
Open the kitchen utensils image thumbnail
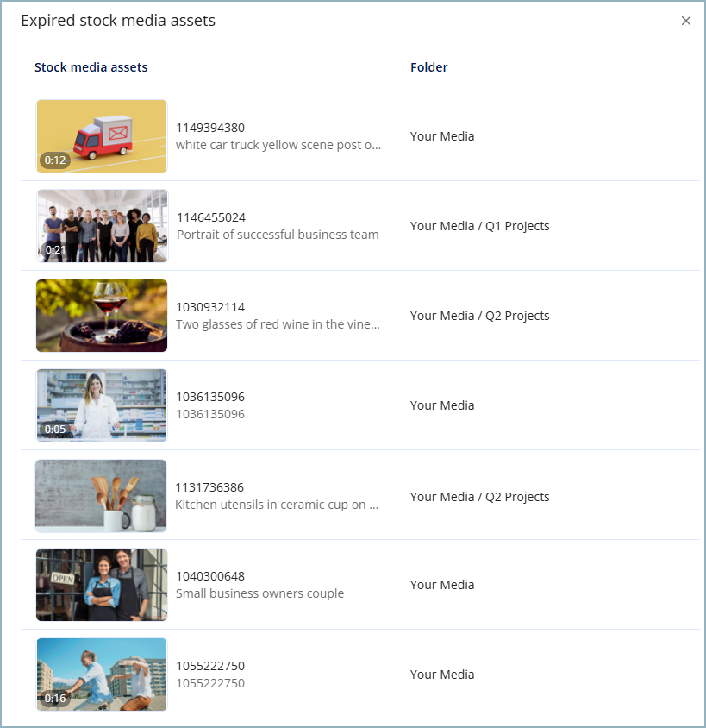(x=101, y=495)
